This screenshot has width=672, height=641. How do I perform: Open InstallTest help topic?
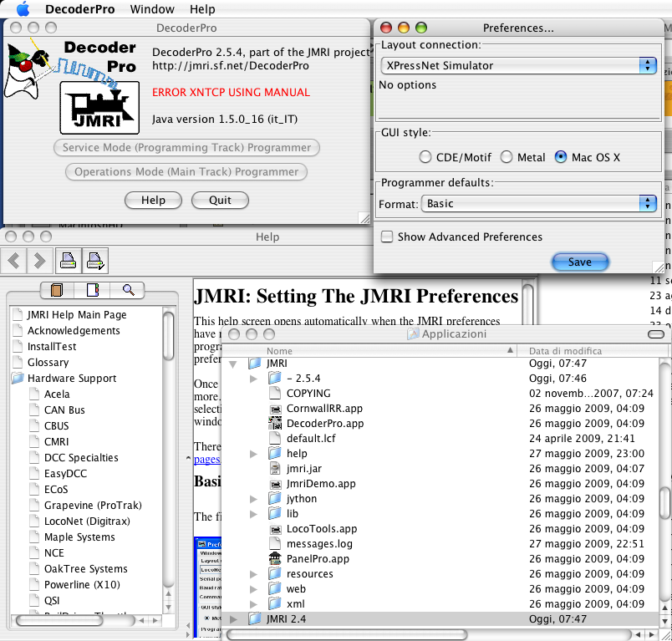click(52, 347)
